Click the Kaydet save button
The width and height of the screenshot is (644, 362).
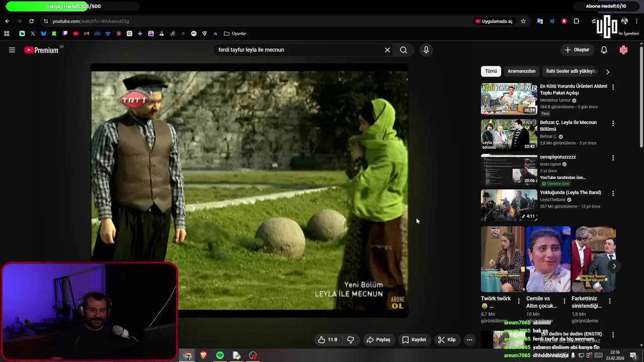(x=414, y=340)
